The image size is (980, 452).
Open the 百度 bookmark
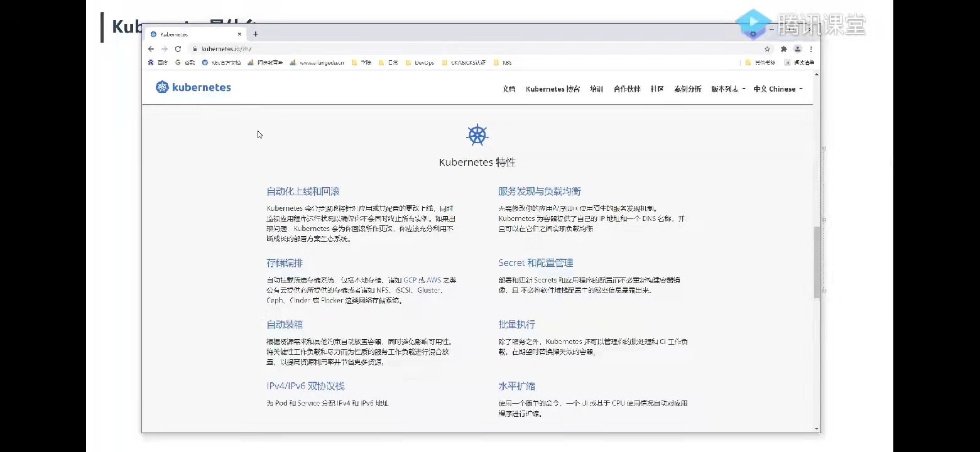point(158,63)
